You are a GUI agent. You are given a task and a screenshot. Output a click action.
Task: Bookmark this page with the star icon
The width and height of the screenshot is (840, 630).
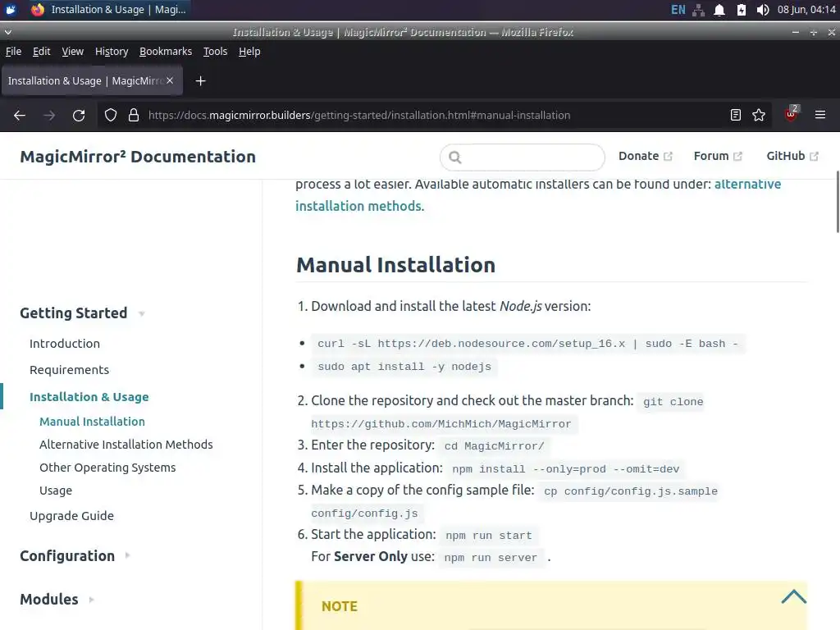(x=759, y=116)
